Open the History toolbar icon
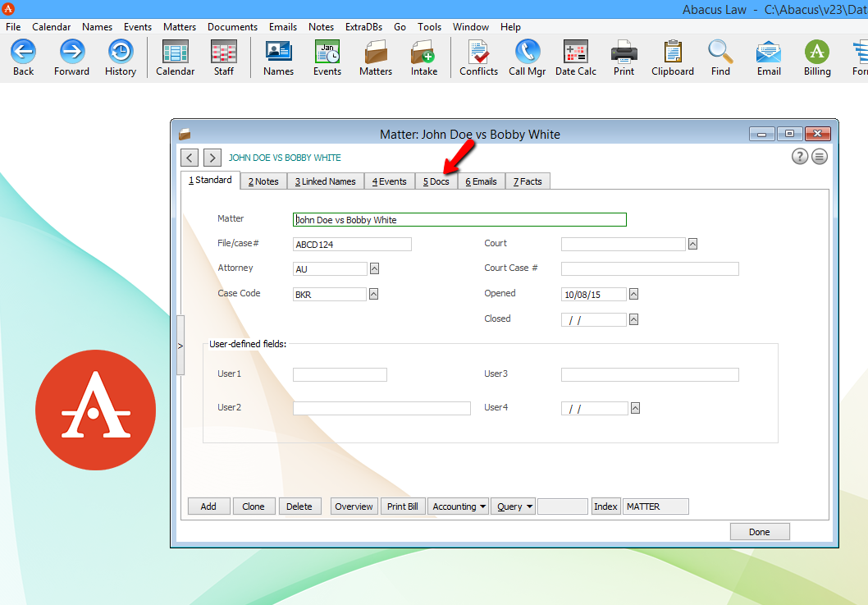 point(120,52)
